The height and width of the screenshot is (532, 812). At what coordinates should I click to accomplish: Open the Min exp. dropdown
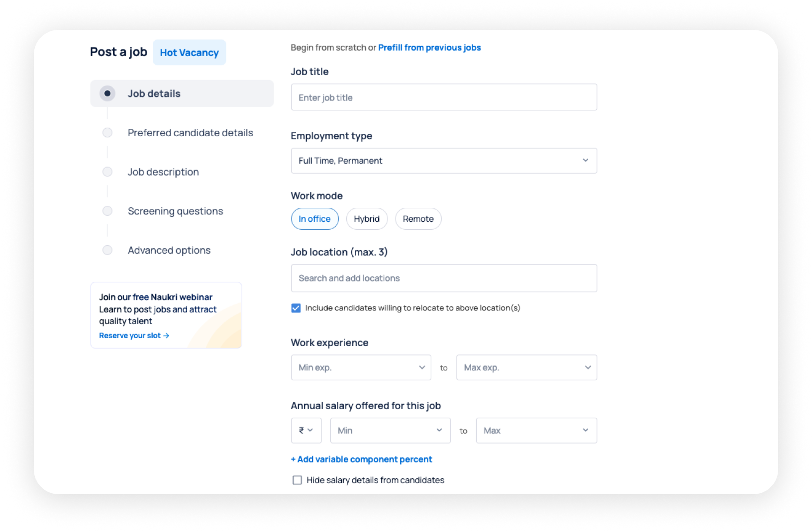tap(361, 367)
